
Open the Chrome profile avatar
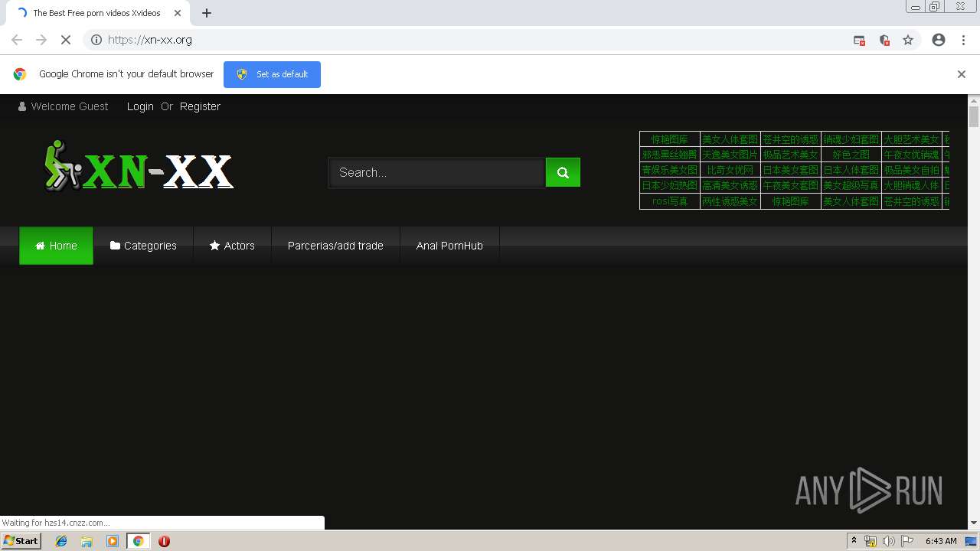pyautogui.click(x=939, y=40)
